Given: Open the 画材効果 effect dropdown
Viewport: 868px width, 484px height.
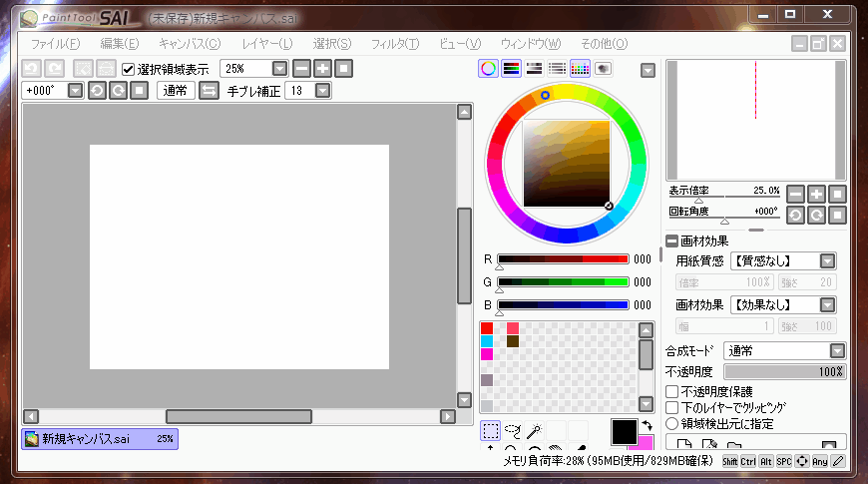Looking at the screenshot, I should [827, 304].
